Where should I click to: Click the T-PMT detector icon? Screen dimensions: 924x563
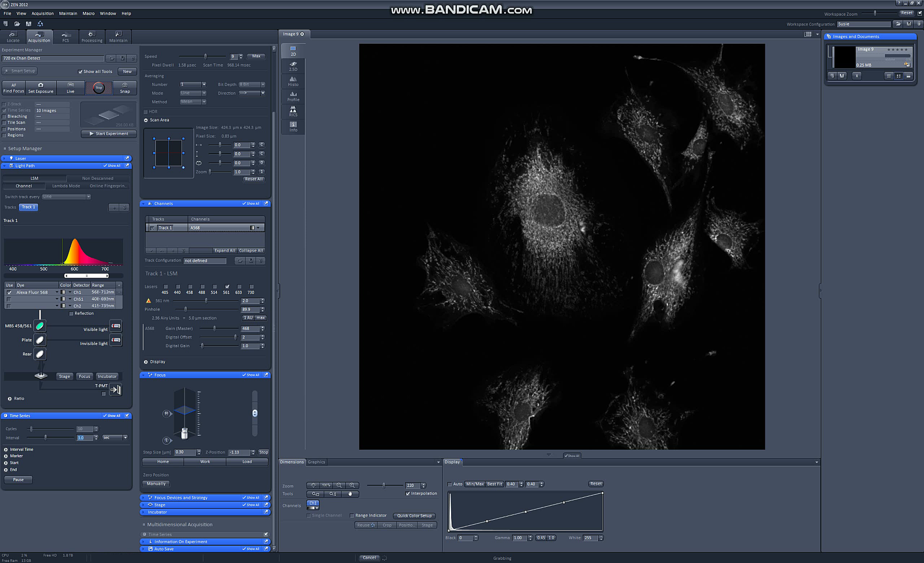pos(115,389)
